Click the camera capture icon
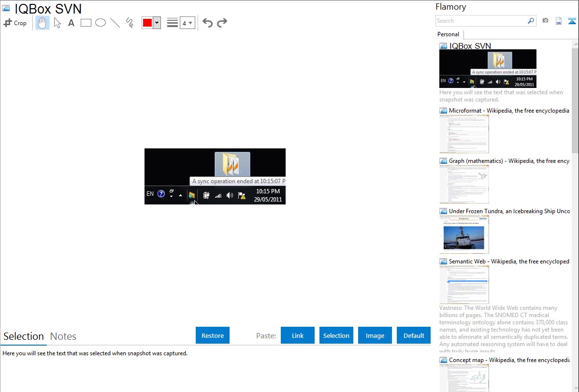 (x=545, y=21)
